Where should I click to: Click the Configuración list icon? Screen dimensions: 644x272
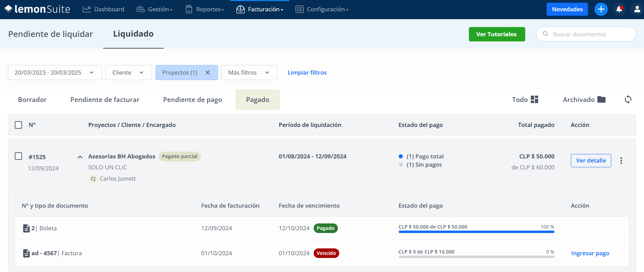(x=299, y=9)
